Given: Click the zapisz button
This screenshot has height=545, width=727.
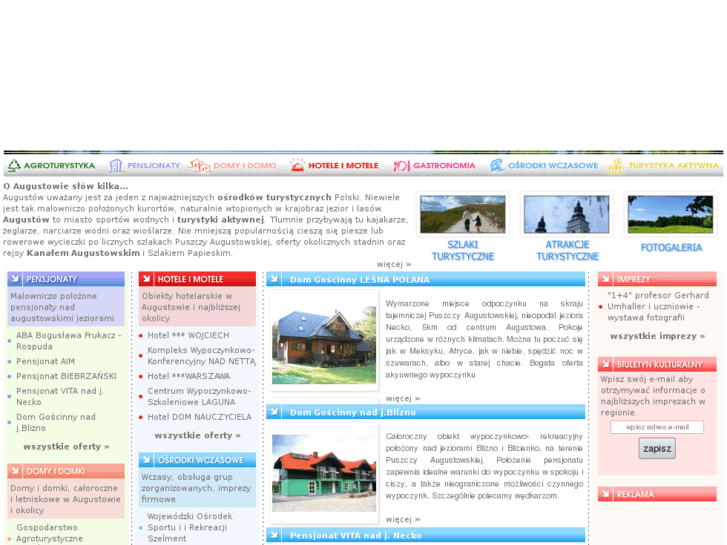Looking at the screenshot, I should pos(657,449).
